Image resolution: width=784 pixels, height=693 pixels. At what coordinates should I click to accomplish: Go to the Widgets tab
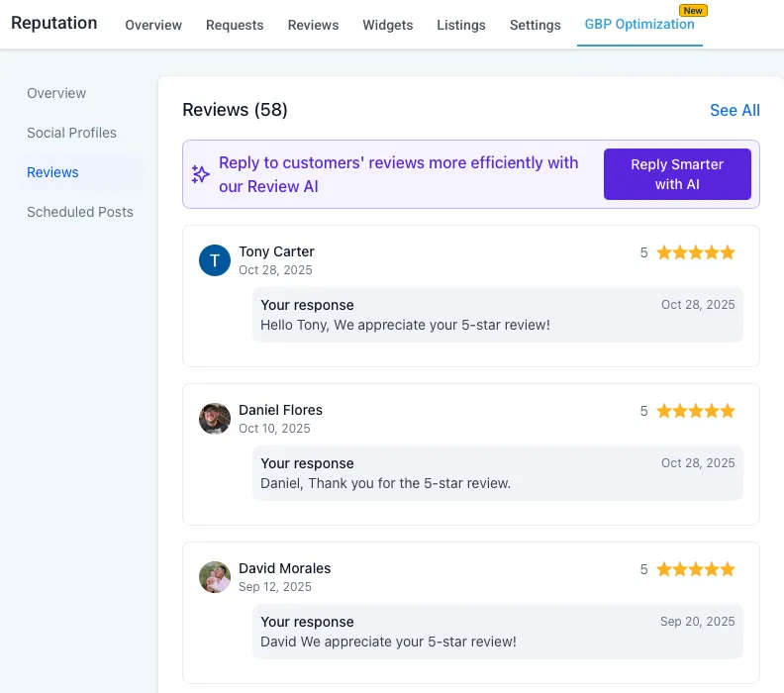[x=388, y=25]
